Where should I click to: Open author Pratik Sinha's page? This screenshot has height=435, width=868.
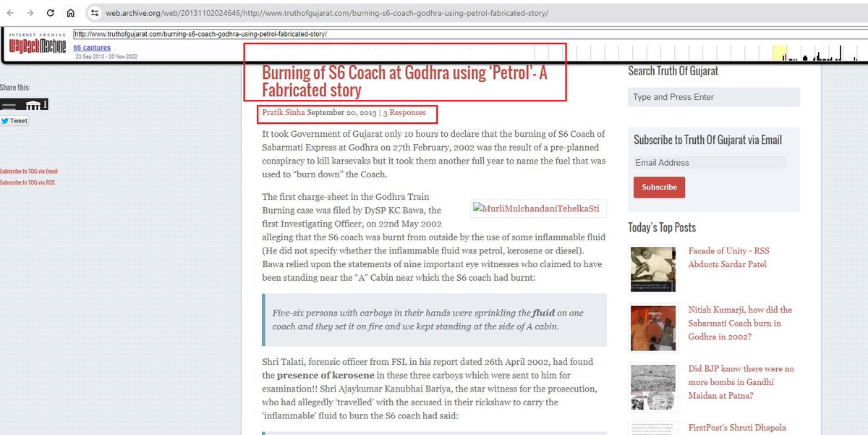click(284, 113)
